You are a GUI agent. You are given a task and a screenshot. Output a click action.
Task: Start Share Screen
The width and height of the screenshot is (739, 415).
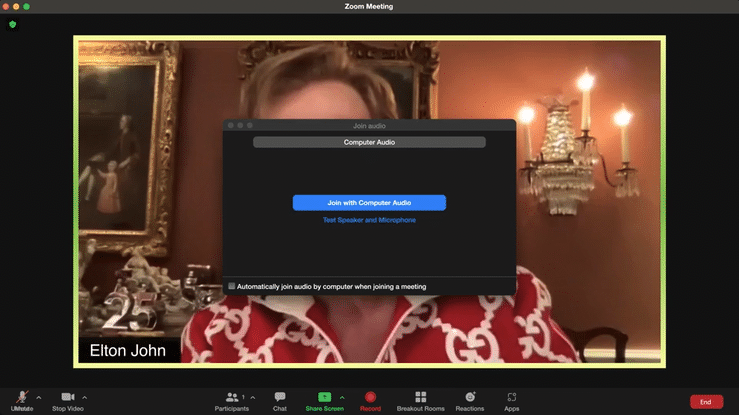pos(324,401)
